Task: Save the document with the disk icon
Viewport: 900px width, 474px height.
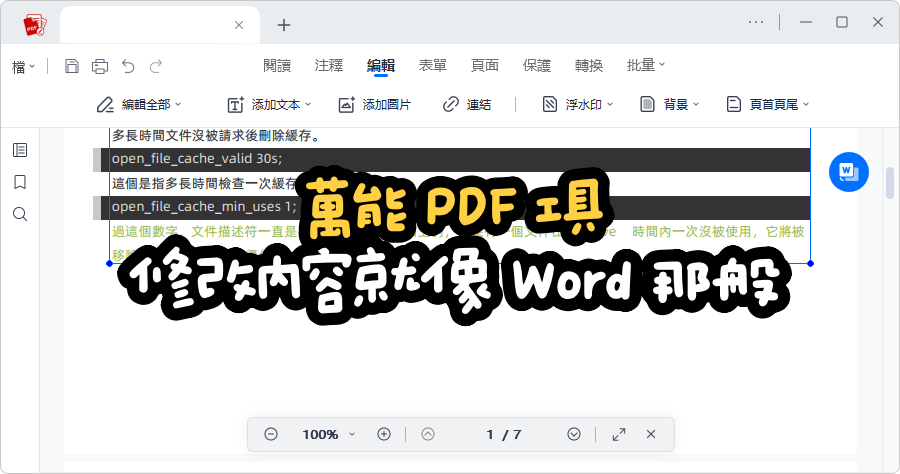Action: pyautogui.click(x=72, y=66)
